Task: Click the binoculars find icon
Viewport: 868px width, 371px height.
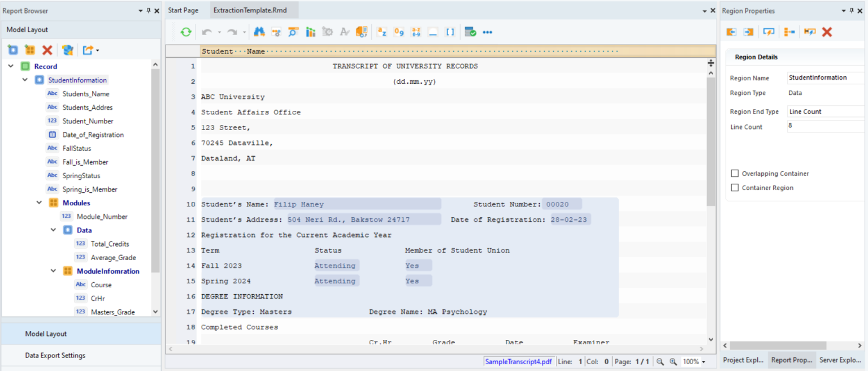Action: 259,32
